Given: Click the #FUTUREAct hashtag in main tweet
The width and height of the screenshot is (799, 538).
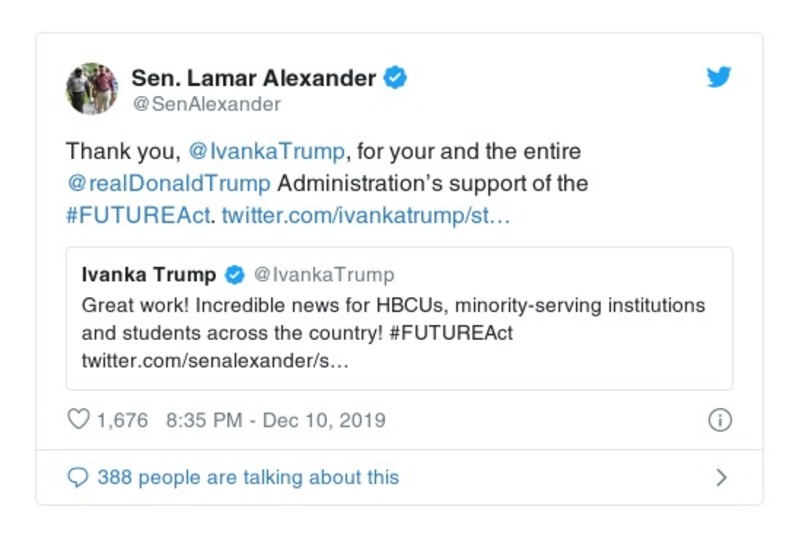Looking at the screenshot, I should (x=139, y=216).
